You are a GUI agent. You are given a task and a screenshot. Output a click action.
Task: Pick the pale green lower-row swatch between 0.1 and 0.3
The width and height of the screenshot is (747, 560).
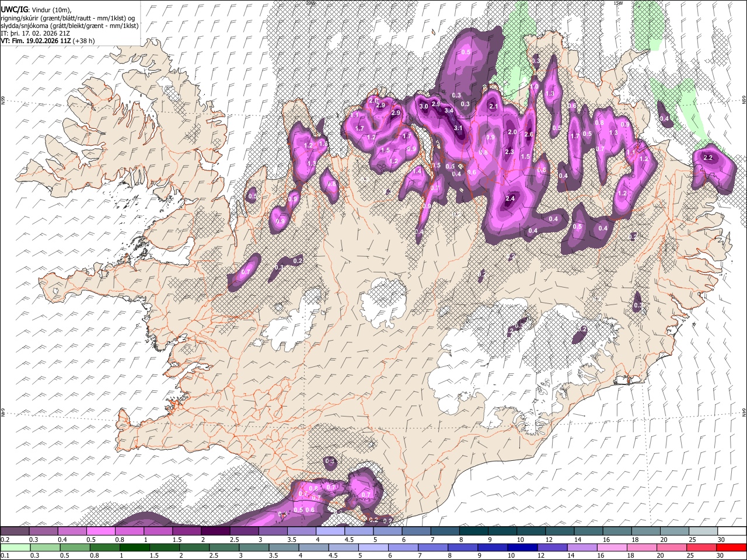15,547
